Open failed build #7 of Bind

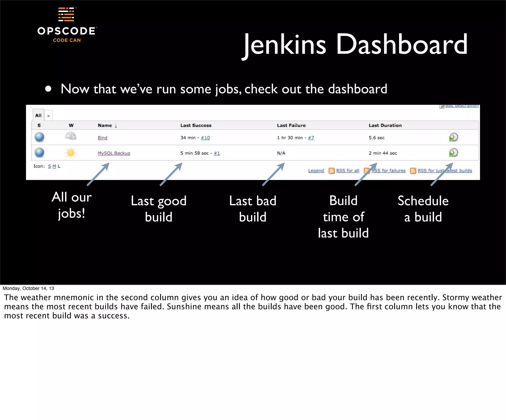pyautogui.click(x=311, y=138)
